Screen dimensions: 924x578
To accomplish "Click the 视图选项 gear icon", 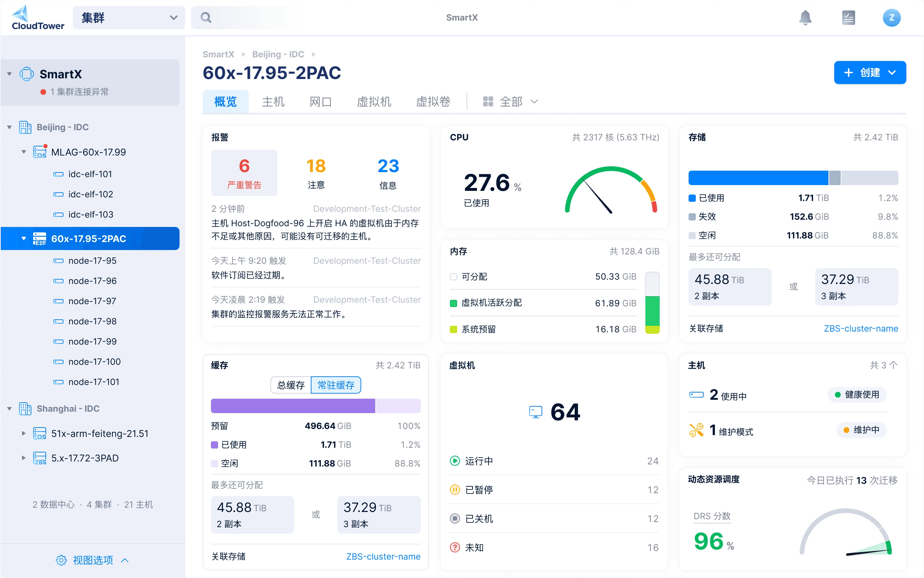I will click(x=61, y=560).
